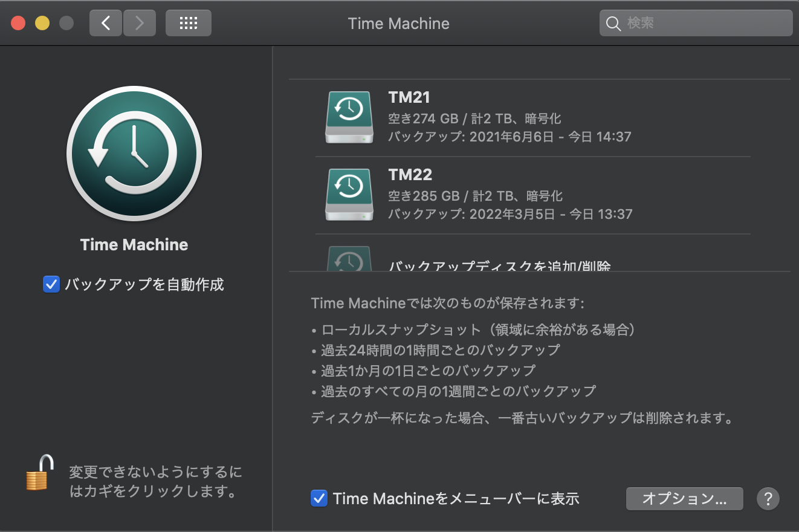Click the TM22 backup disk icon
The height and width of the screenshot is (532, 799).
click(x=349, y=195)
